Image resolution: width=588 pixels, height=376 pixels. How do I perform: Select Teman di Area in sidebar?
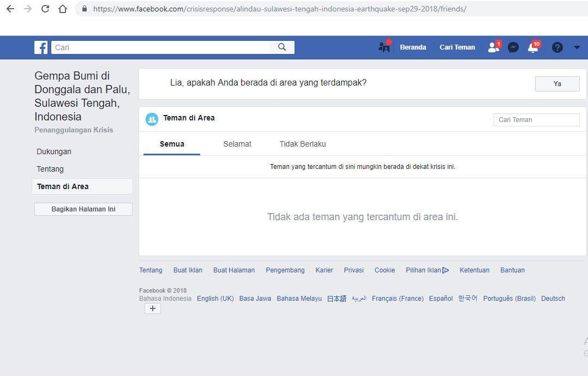tap(82, 186)
